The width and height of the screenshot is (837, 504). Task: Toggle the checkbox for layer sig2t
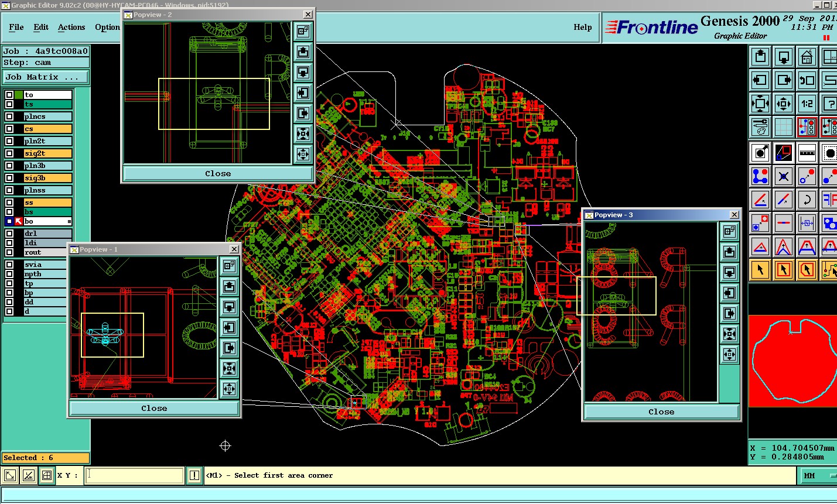click(9, 153)
